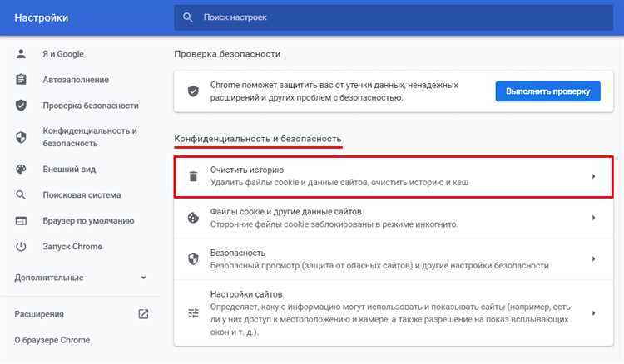Click the external link icon next to Расширения
Screen dimensions: 624x364
(143, 314)
